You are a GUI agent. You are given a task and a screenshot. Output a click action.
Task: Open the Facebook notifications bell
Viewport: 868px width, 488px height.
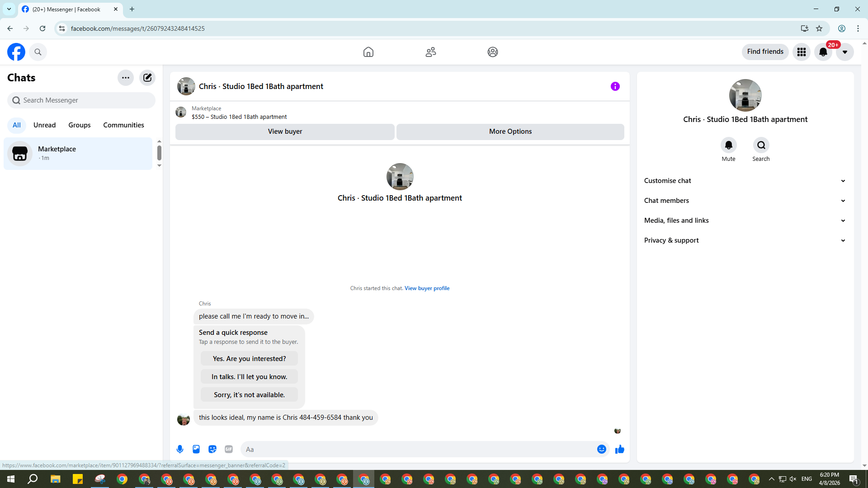tap(823, 52)
